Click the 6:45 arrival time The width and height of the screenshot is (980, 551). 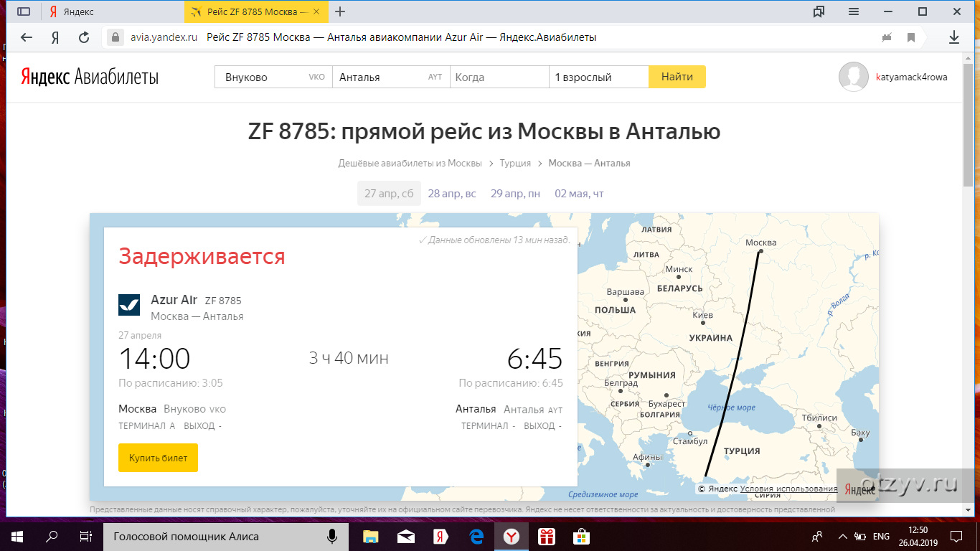coord(534,359)
